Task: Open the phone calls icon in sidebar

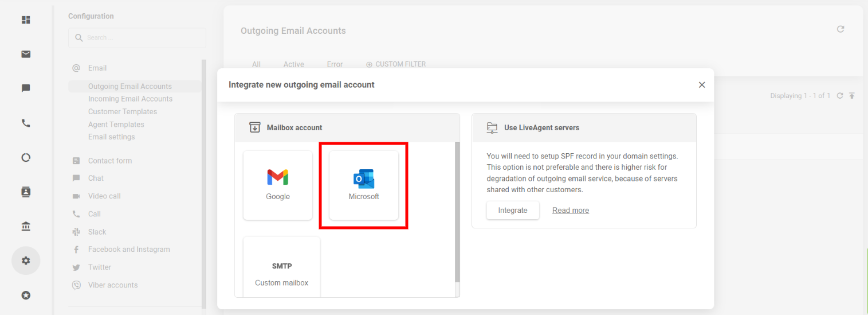Action: coord(26,123)
